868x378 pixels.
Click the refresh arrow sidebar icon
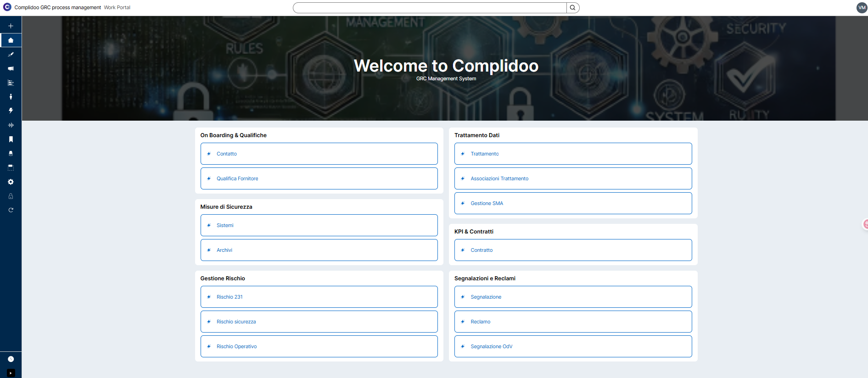tap(11, 210)
